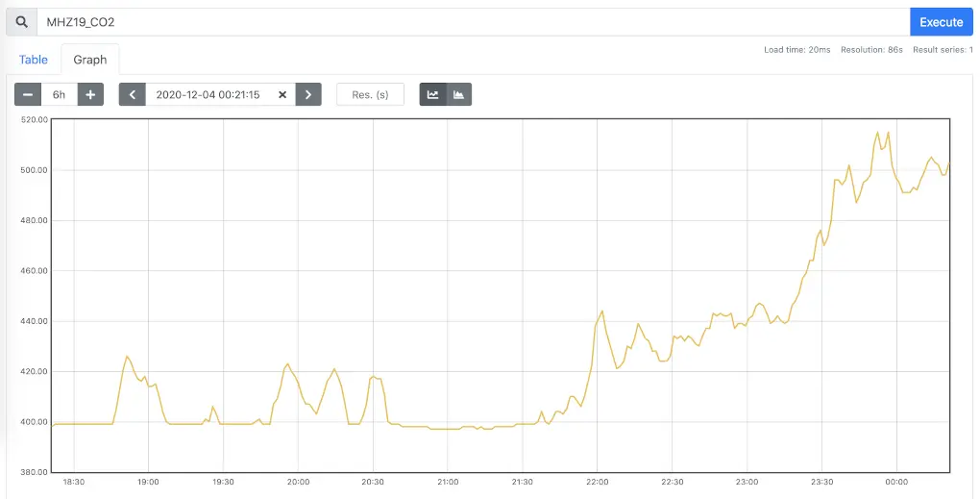The width and height of the screenshot is (980, 499).
Task: Select the Graph tab
Action: (x=90, y=60)
